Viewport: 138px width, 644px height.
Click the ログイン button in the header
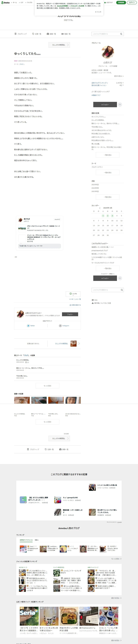[x=132, y=2]
